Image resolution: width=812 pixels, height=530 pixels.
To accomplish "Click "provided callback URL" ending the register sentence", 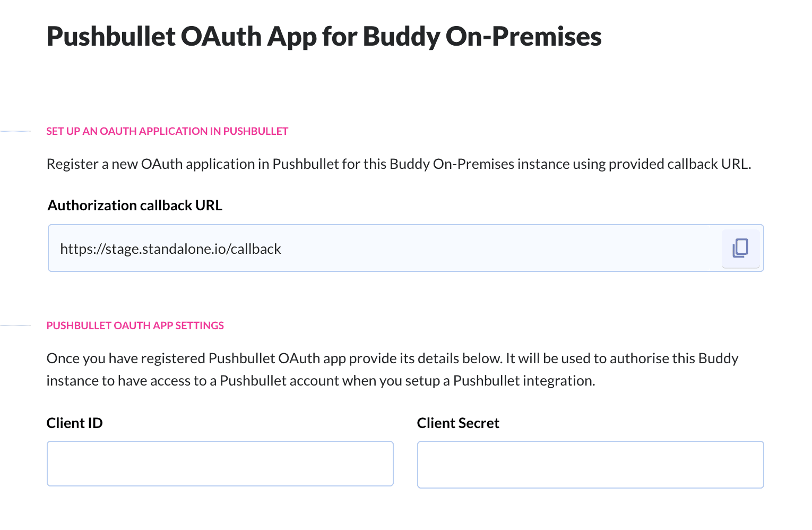I will 679,164.
